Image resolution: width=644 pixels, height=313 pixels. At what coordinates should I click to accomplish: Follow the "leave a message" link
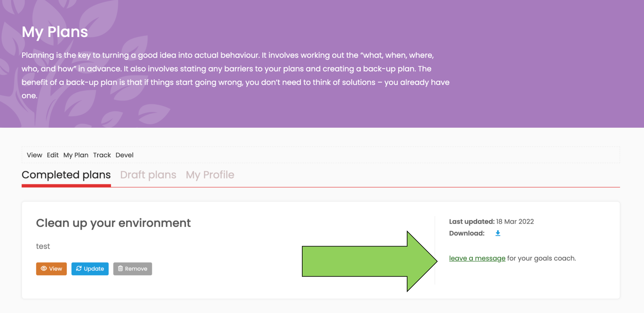click(x=477, y=258)
